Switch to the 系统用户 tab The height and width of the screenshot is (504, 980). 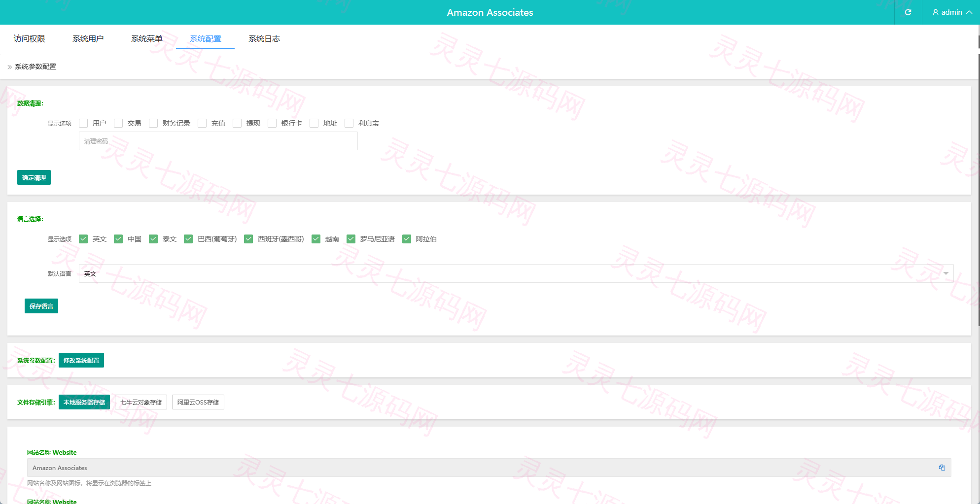88,38
